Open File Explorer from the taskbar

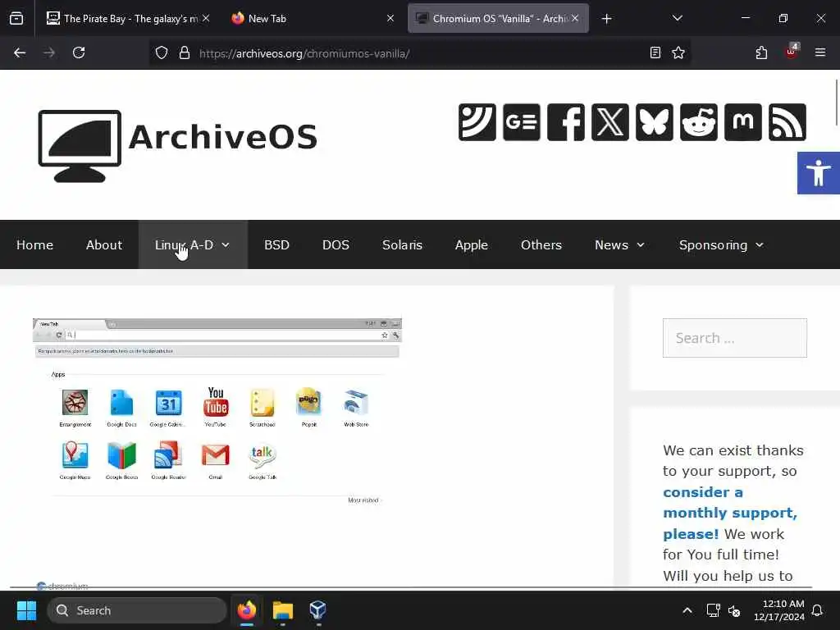point(283,610)
